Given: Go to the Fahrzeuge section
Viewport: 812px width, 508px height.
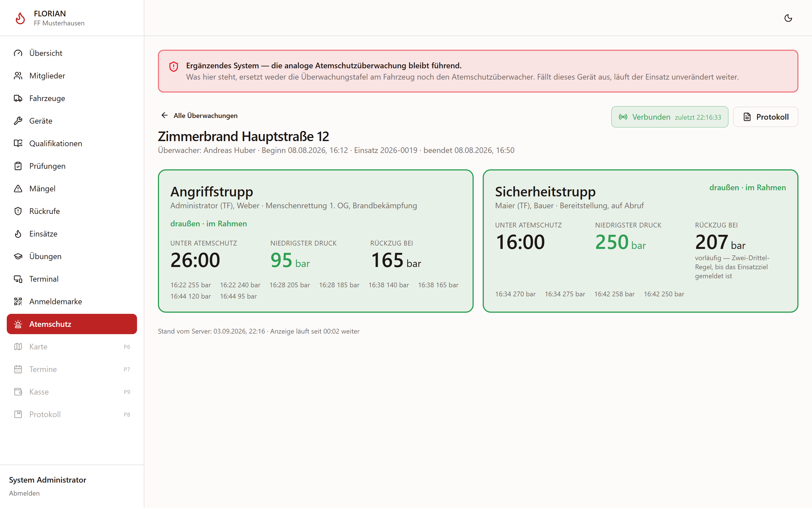Looking at the screenshot, I should [x=72, y=98].
